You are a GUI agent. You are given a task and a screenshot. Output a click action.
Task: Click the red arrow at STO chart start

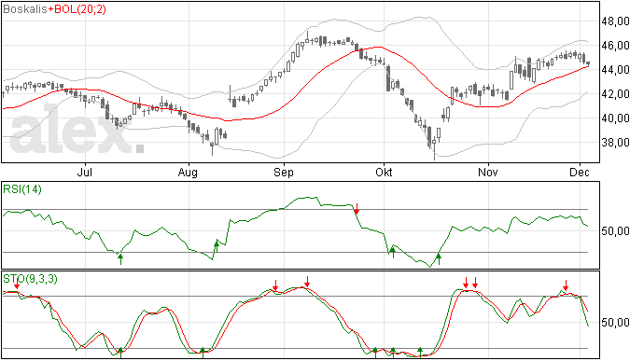pyautogui.click(x=17, y=284)
